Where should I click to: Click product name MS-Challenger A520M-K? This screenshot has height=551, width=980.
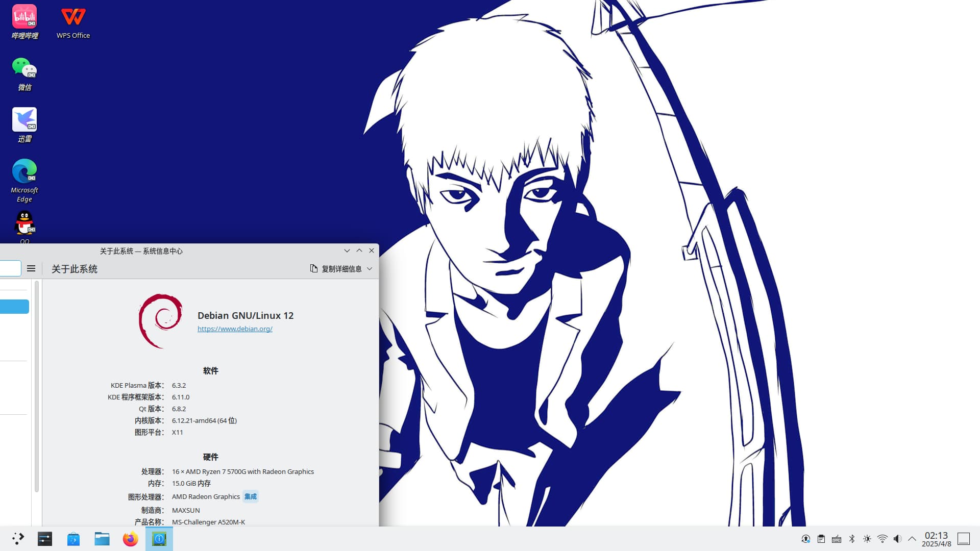pyautogui.click(x=208, y=522)
